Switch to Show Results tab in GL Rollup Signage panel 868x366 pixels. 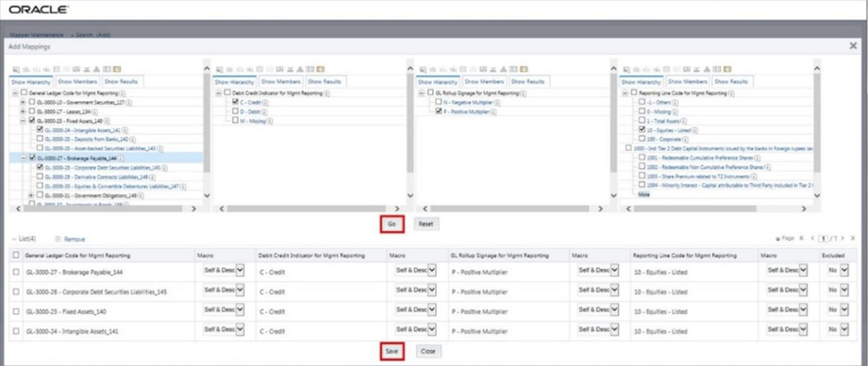click(x=528, y=81)
